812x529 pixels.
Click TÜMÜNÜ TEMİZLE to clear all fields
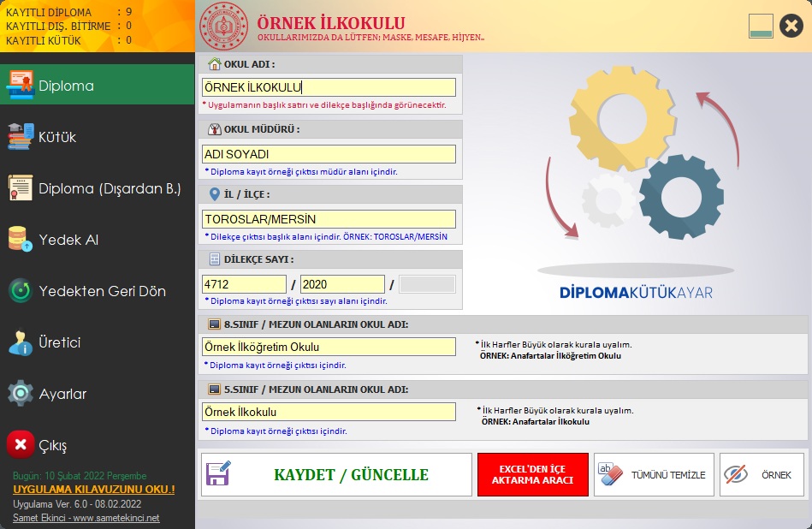click(655, 473)
